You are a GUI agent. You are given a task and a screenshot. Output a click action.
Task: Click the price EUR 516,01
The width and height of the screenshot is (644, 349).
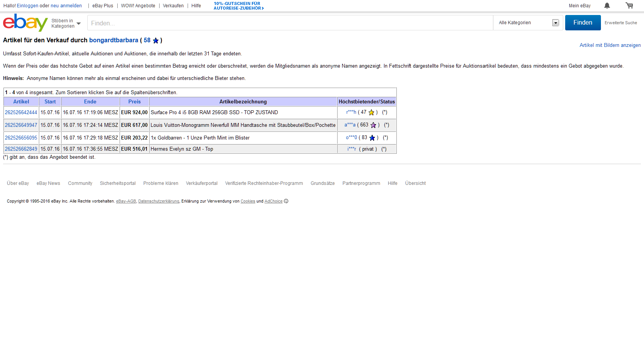coord(134,149)
